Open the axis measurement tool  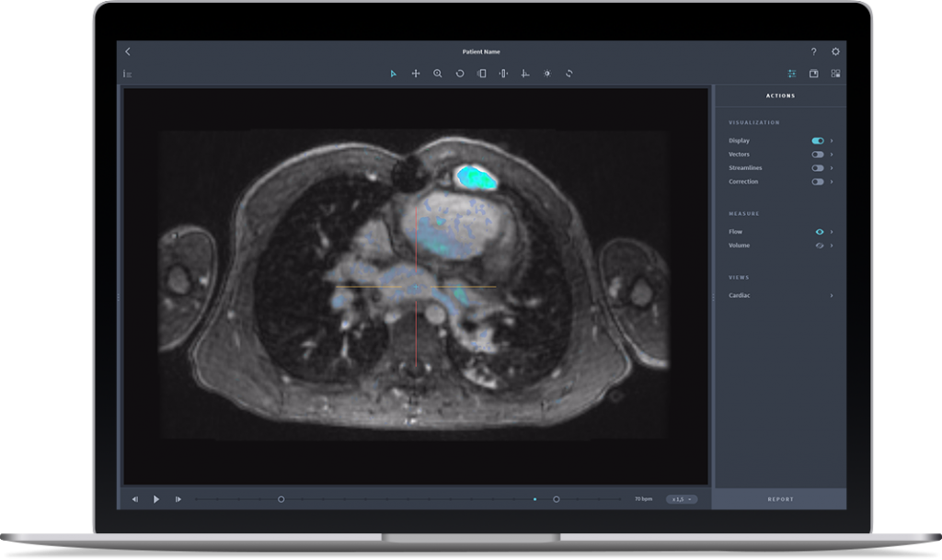click(526, 73)
